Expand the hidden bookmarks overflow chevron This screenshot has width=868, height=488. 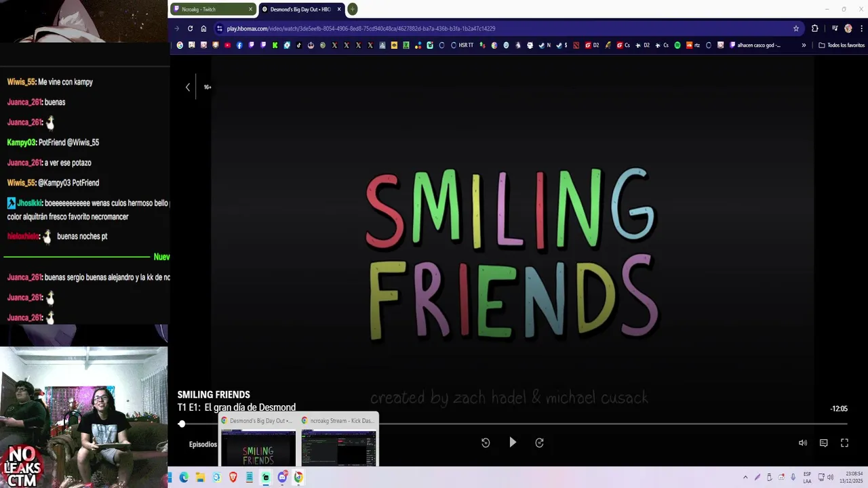[804, 45]
